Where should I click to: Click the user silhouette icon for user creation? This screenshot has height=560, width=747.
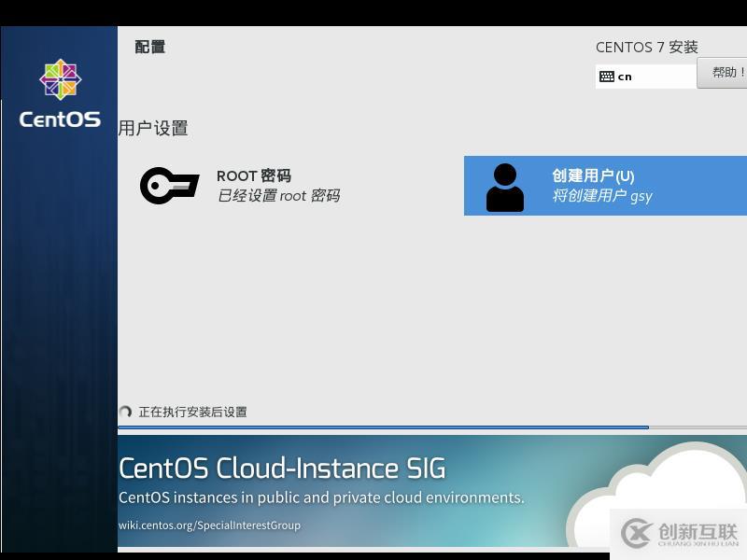[x=504, y=186]
